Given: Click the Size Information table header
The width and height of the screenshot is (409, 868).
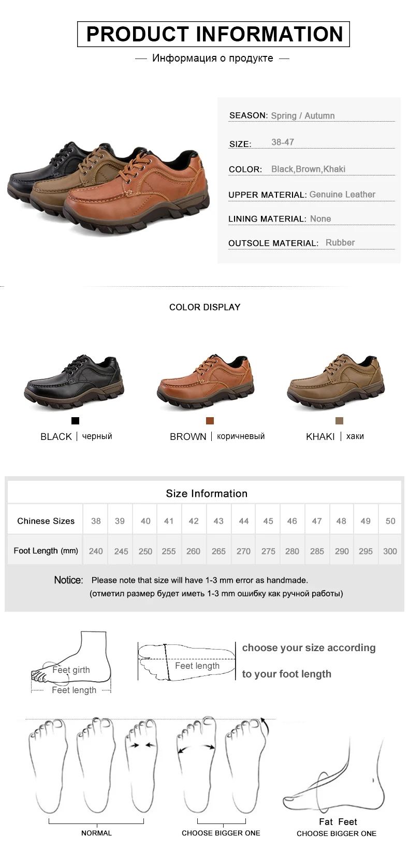Looking at the screenshot, I should point(206,493).
